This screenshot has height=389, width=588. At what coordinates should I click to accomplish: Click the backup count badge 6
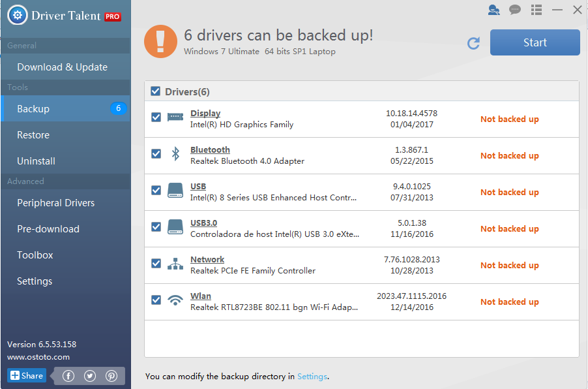point(118,108)
